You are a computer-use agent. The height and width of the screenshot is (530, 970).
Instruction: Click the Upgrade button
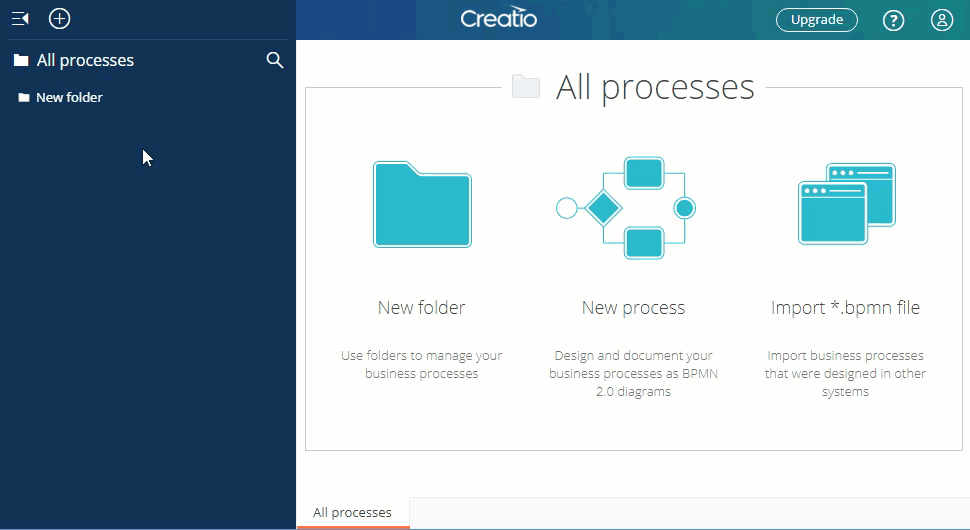[817, 20]
